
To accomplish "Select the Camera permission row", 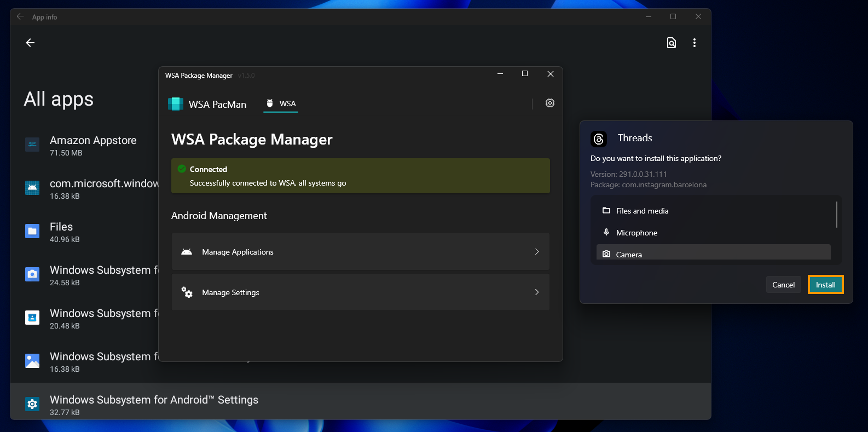I will (x=714, y=252).
